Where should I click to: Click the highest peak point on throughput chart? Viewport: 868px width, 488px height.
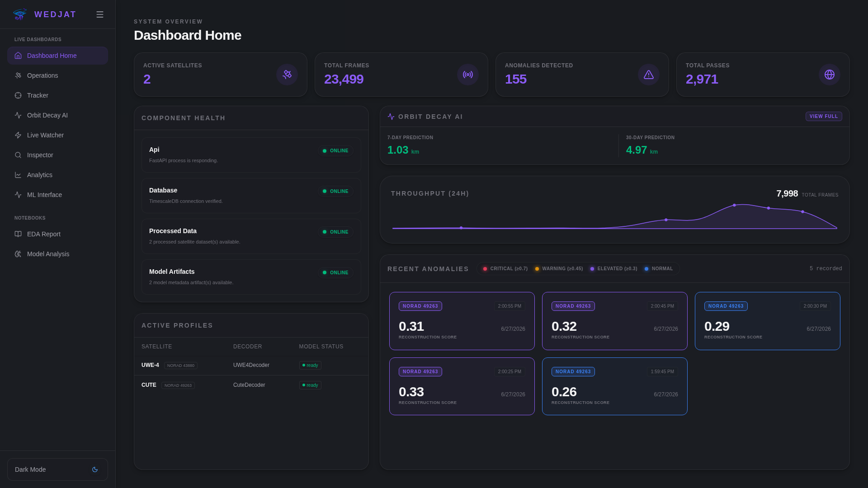[x=734, y=205]
